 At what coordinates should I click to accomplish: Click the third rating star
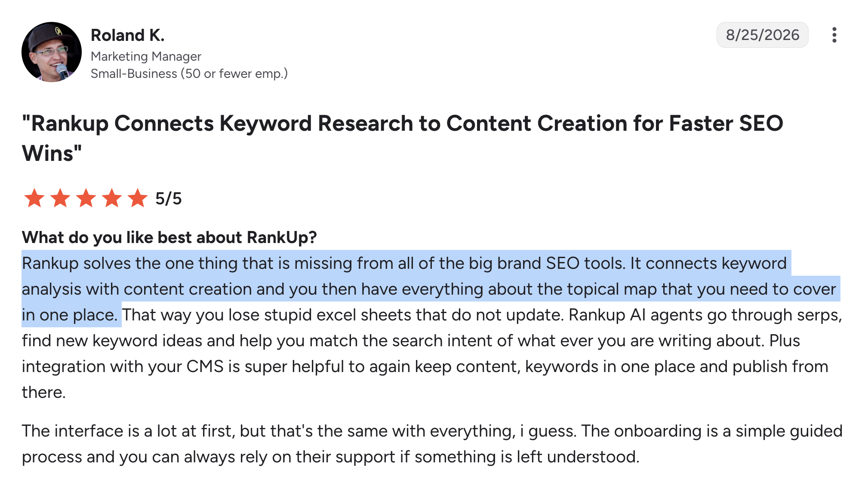86,198
